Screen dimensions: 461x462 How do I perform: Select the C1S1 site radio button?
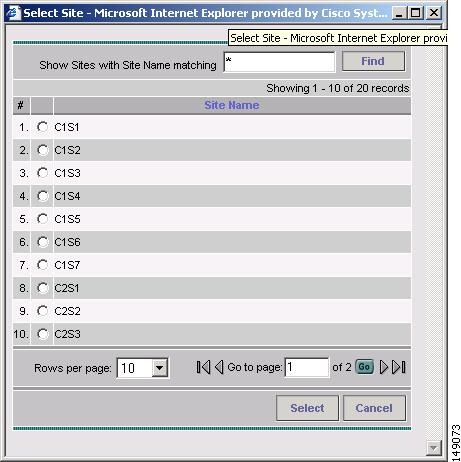click(42, 127)
